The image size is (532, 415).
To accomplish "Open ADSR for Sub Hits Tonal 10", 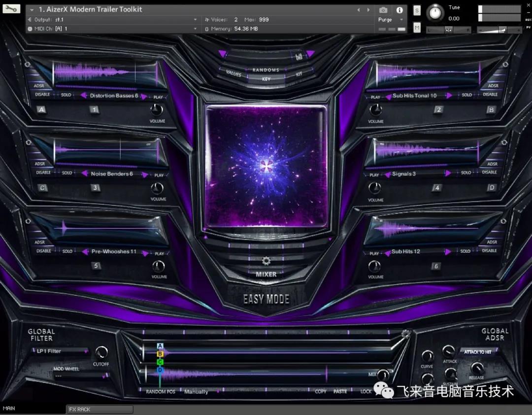I will click(493, 86).
